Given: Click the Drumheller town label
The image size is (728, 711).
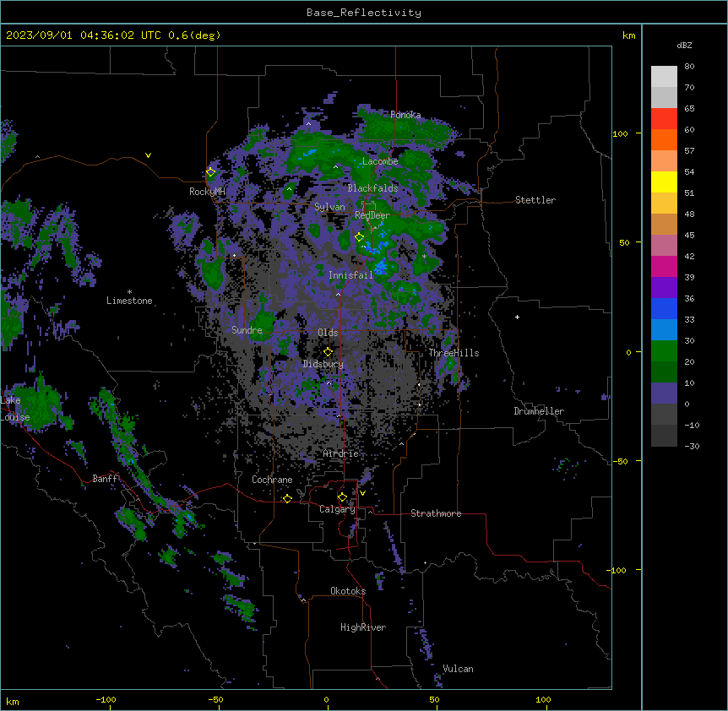Looking at the screenshot, I should coord(539,411).
